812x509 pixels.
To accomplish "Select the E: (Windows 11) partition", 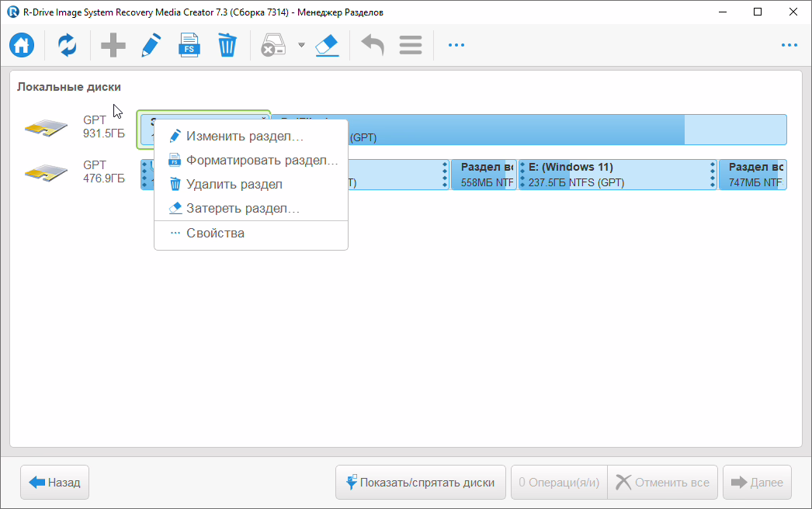I will (x=616, y=175).
